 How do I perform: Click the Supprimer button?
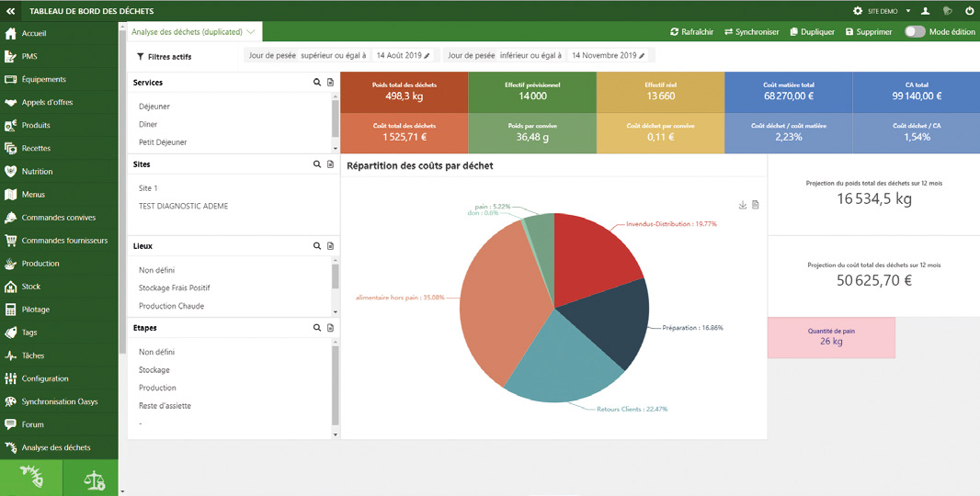tap(869, 32)
